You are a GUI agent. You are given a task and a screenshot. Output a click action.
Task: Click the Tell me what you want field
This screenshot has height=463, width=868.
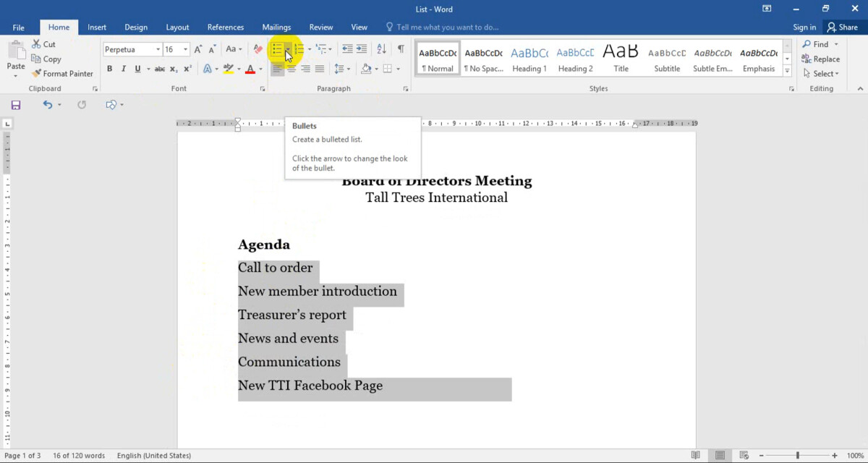[x=447, y=27]
